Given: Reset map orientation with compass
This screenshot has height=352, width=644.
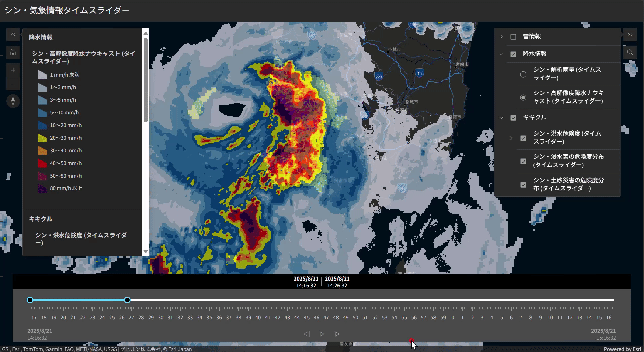Looking at the screenshot, I should click(13, 101).
